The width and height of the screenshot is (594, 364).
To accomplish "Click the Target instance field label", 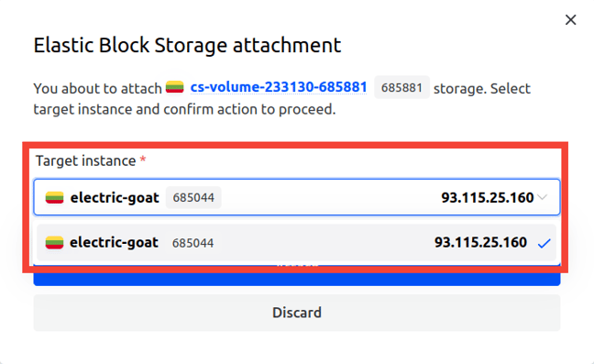I will (85, 160).
